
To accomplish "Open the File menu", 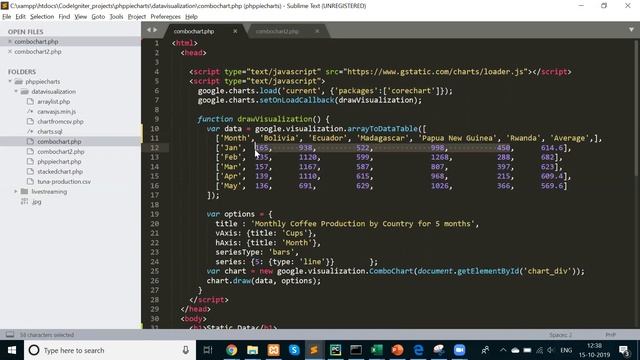I will click(7, 17).
